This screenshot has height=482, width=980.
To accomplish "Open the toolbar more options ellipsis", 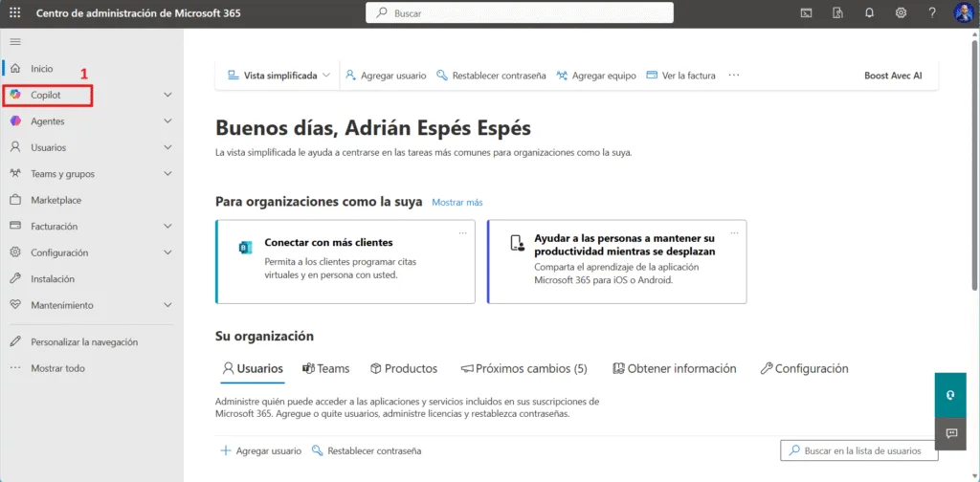I will (734, 76).
